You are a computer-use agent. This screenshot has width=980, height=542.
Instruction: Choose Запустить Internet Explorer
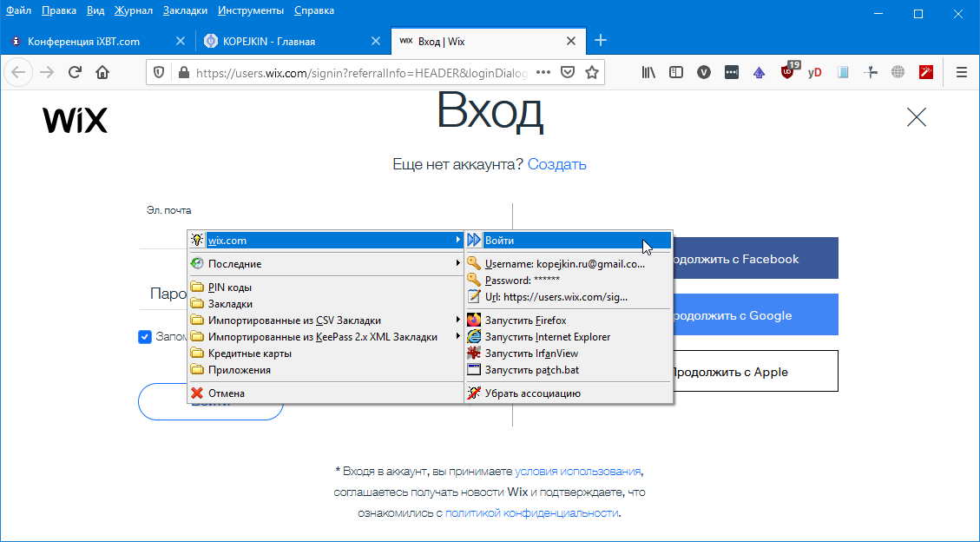click(x=569, y=336)
